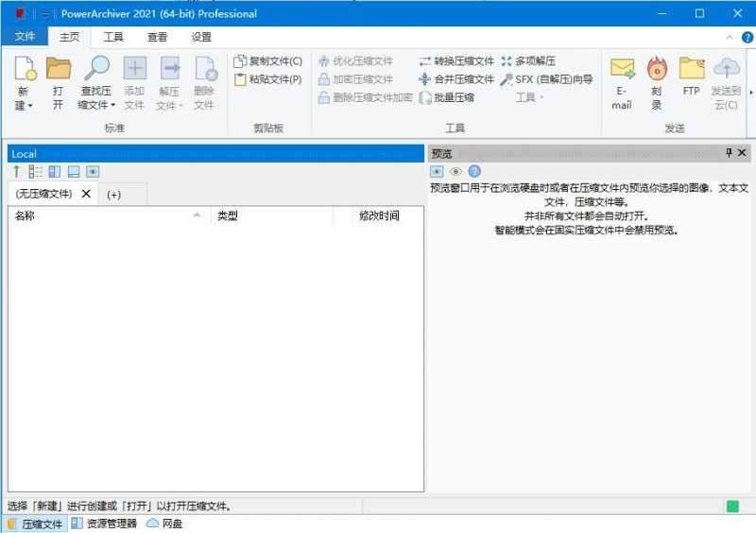Expand the 新建 dropdown arrow

(30, 106)
